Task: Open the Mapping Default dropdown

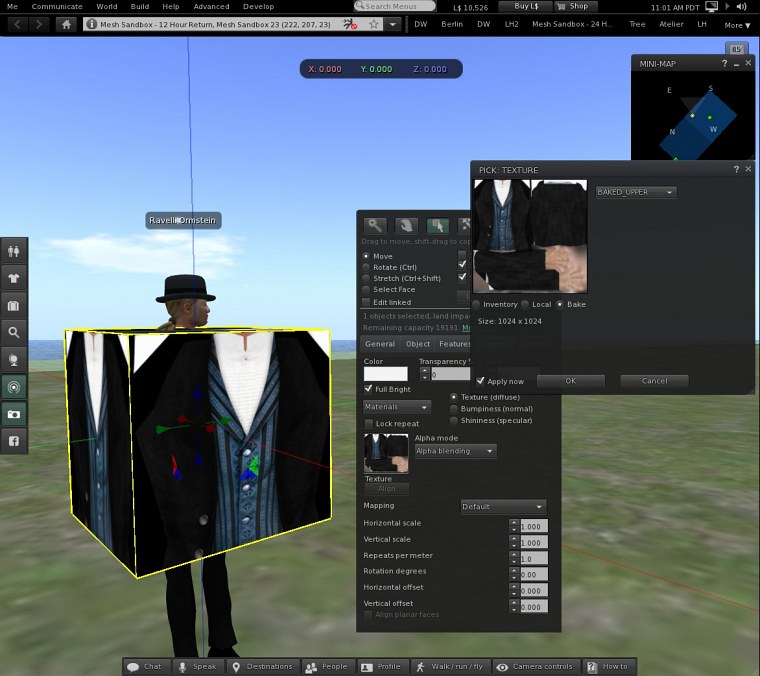Action: click(503, 507)
